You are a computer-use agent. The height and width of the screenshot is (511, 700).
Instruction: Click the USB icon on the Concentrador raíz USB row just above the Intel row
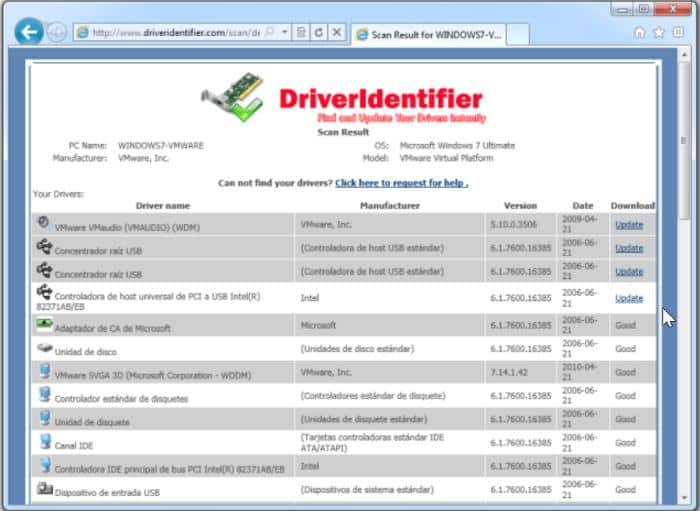[44, 270]
